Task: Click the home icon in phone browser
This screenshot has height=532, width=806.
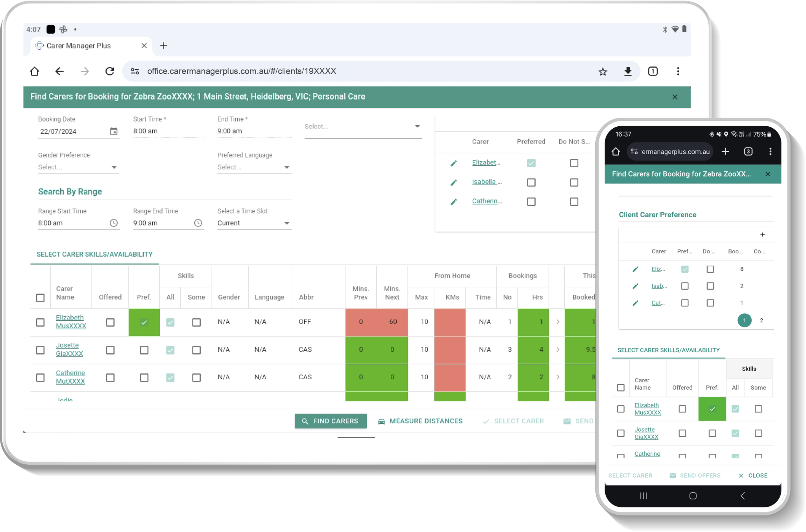Action: tap(616, 151)
